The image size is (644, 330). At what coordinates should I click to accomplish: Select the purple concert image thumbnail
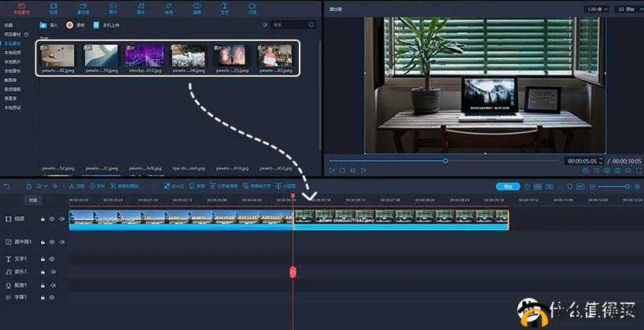[145, 55]
